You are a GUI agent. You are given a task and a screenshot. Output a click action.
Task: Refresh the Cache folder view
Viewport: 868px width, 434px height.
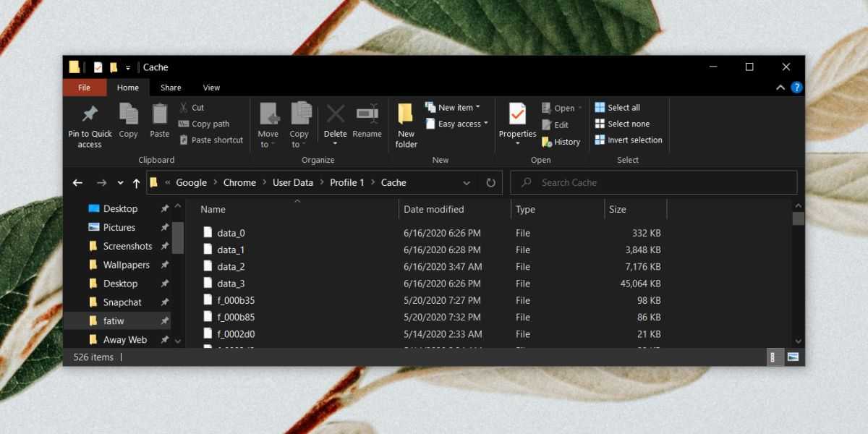491,183
